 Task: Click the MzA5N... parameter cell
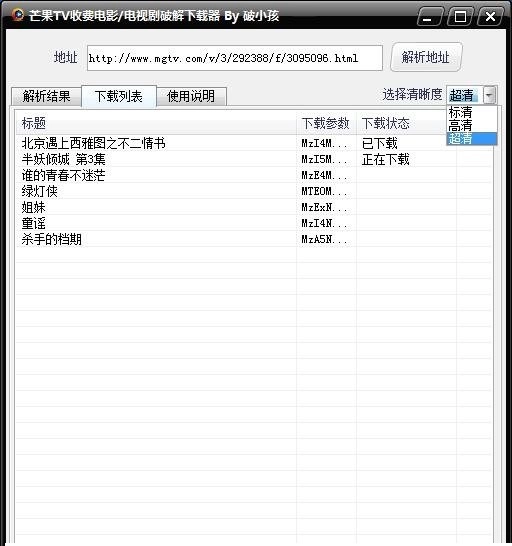coord(325,239)
